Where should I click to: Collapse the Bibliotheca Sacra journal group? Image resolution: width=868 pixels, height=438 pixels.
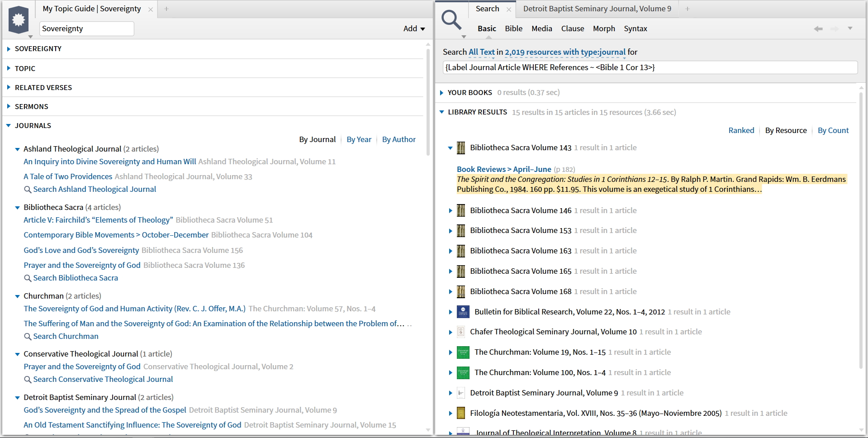(17, 208)
